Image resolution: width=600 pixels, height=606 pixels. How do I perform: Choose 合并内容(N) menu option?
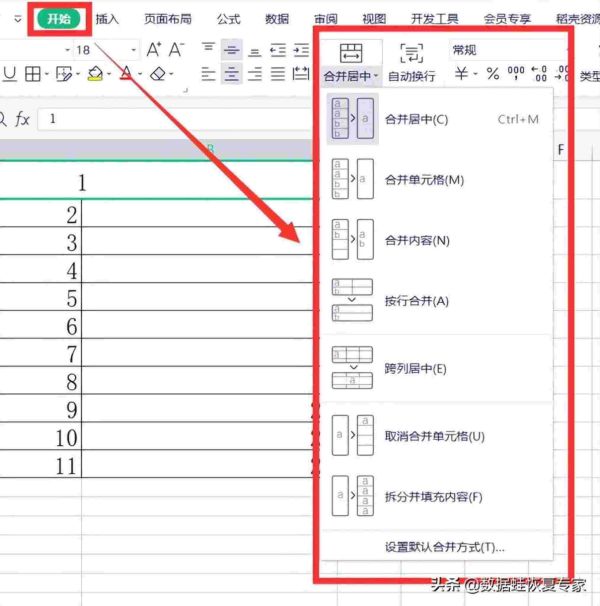[436, 240]
